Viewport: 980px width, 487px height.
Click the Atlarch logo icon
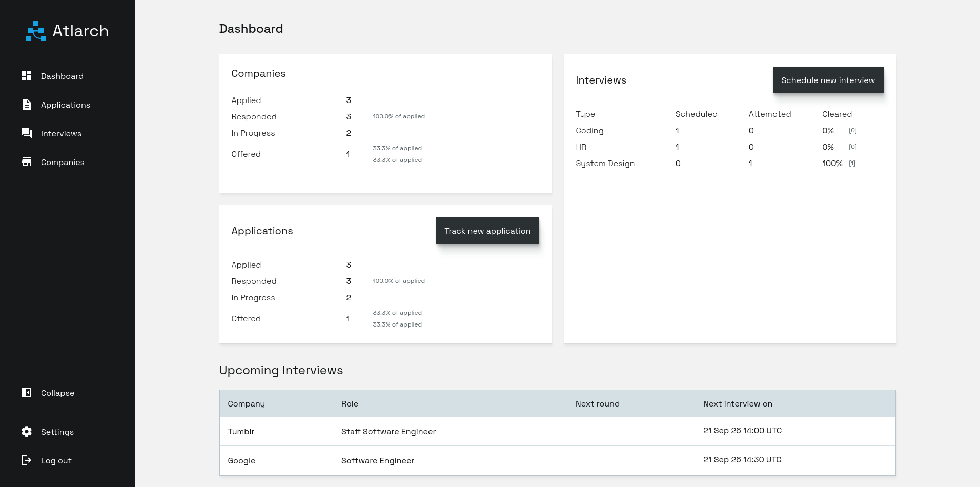pyautogui.click(x=36, y=31)
